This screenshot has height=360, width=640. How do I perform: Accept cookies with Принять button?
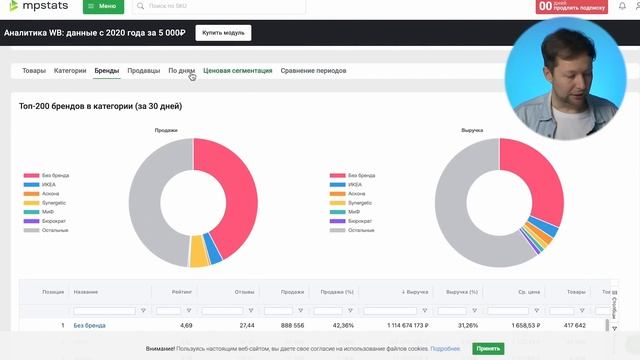(x=488, y=349)
